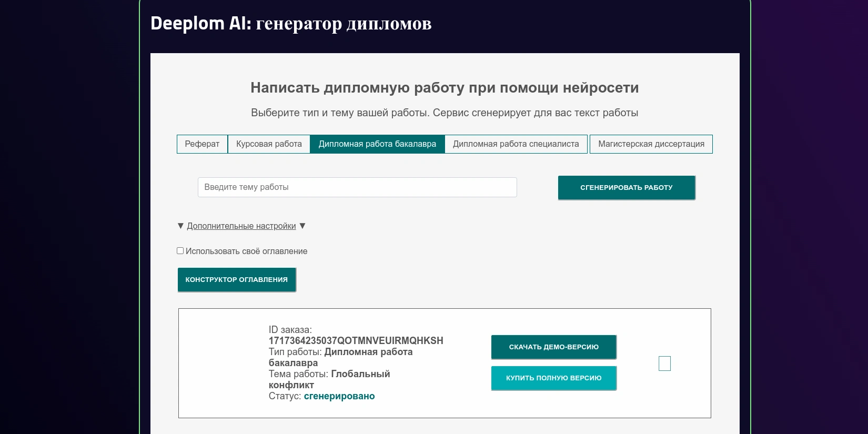
Task: Switch to the Курсовая работа tab
Action: (x=269, y=144)
